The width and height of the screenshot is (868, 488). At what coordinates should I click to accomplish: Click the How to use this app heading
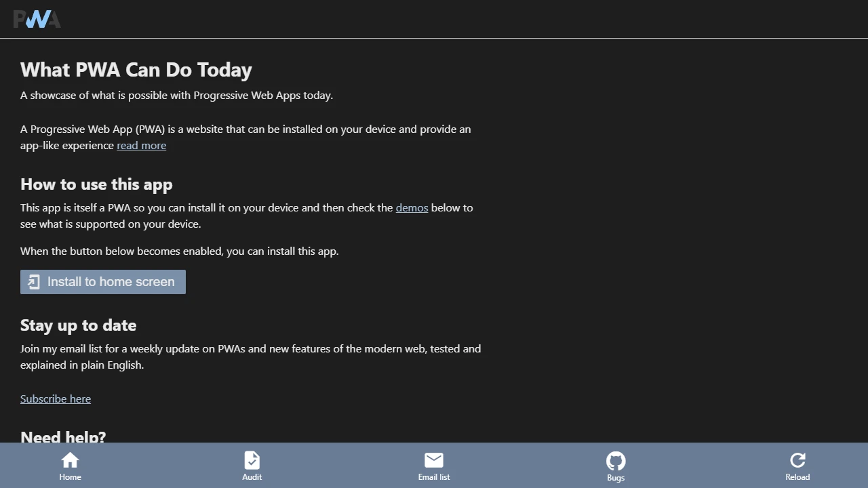pos(96,184)
